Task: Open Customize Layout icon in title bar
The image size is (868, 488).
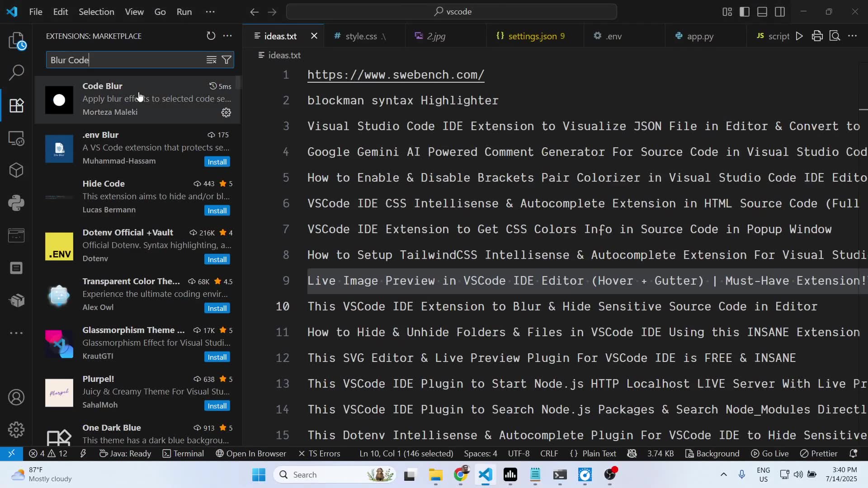Action: click(727, 12)
